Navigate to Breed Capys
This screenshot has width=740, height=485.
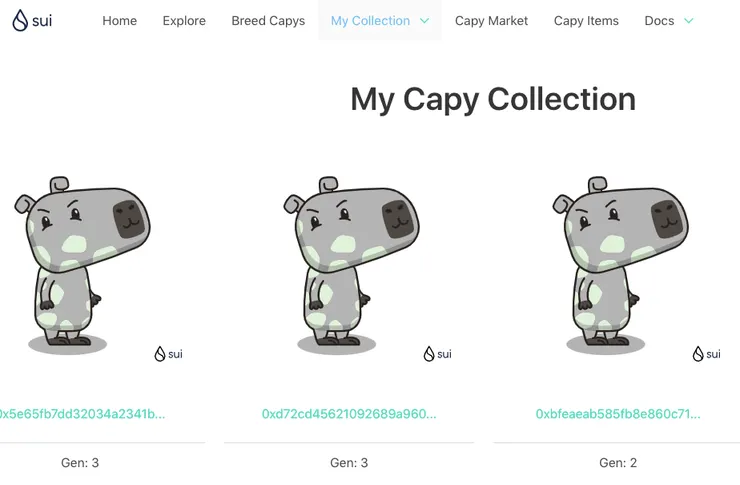(268, 21)
